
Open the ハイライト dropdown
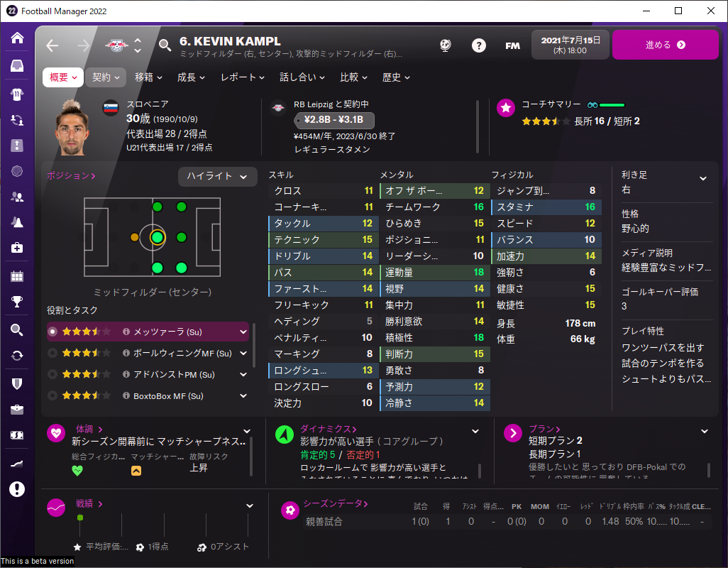click(217, 177)
